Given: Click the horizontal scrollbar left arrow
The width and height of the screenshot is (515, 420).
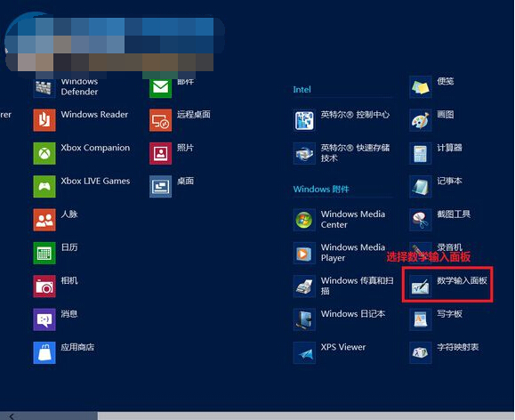Looking at the screenshot, I should (12, 416).
